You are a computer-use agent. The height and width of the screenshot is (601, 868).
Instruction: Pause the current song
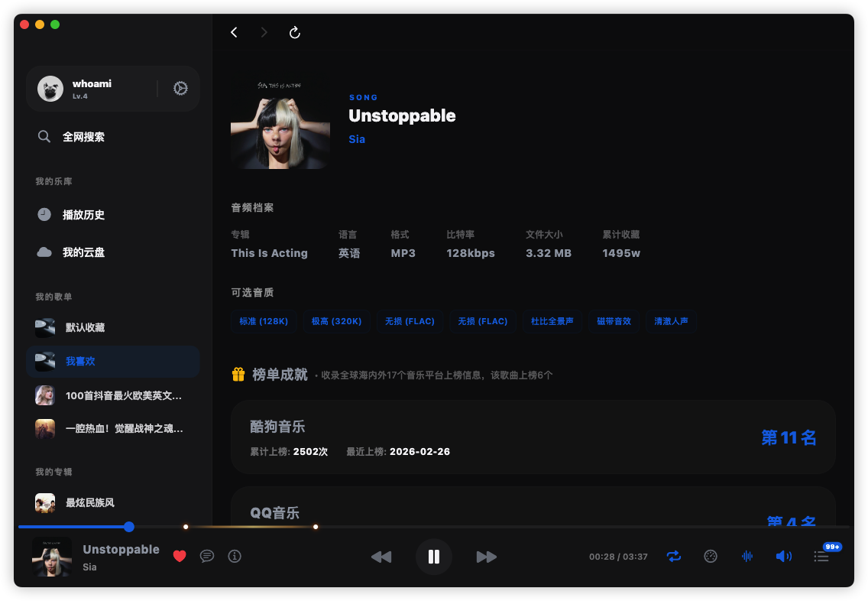(434, 557)
